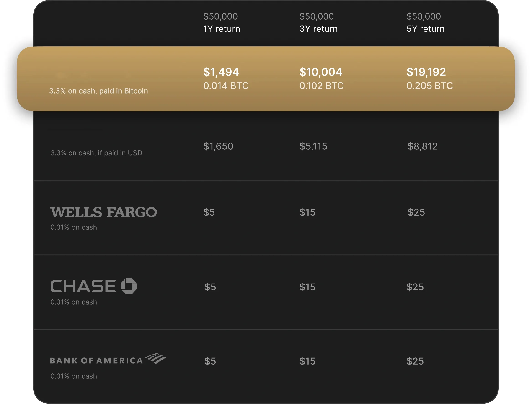Click Chase's $25 five-year return
Screen dimensions: 532x404
click(415, 287)
